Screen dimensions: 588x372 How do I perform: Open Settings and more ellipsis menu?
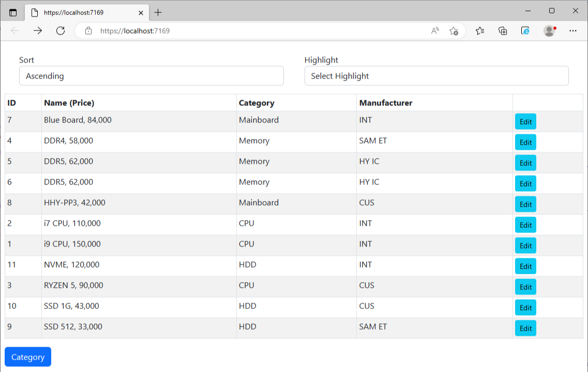pyautogui.click(x=572, y=30)
